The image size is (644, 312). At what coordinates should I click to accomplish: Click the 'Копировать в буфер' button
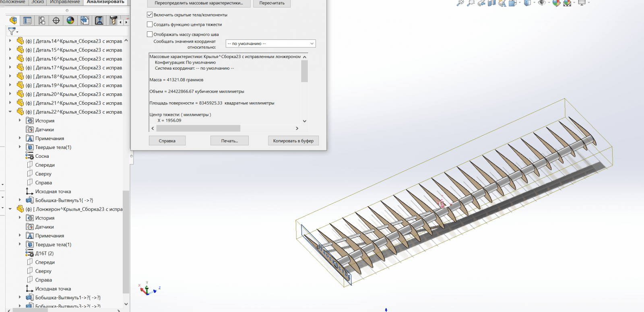point(293,141)
